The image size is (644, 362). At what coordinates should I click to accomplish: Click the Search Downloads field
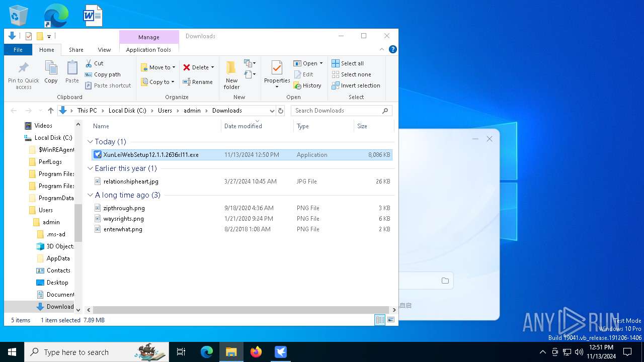coord(341,111)
